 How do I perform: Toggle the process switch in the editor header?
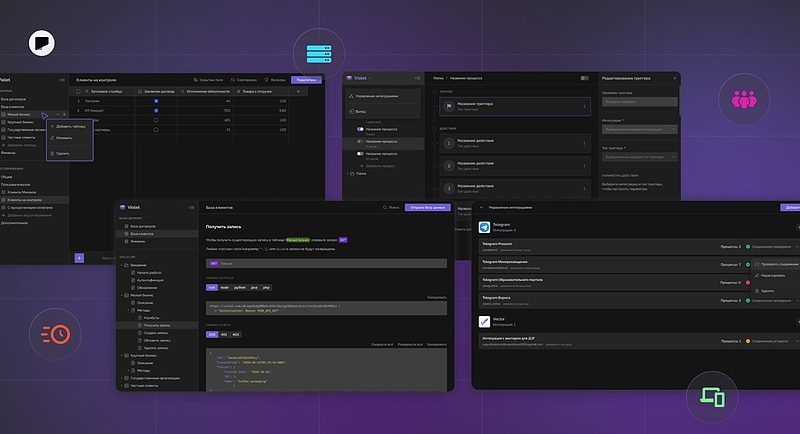pyautogui.click(x=584, y=77)
